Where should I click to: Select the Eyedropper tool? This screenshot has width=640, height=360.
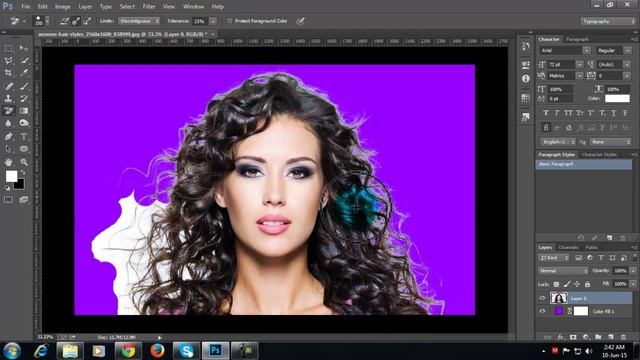point(24,73)
